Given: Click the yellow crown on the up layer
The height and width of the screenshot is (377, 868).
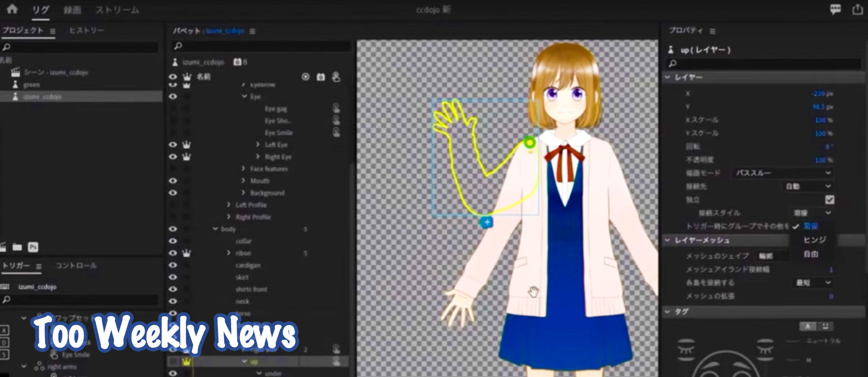Looking at the screenshot, I should pos(186,361).
